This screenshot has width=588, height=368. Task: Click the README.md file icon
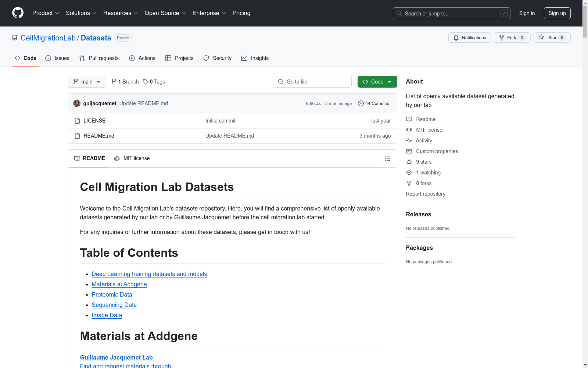point(77,136)
